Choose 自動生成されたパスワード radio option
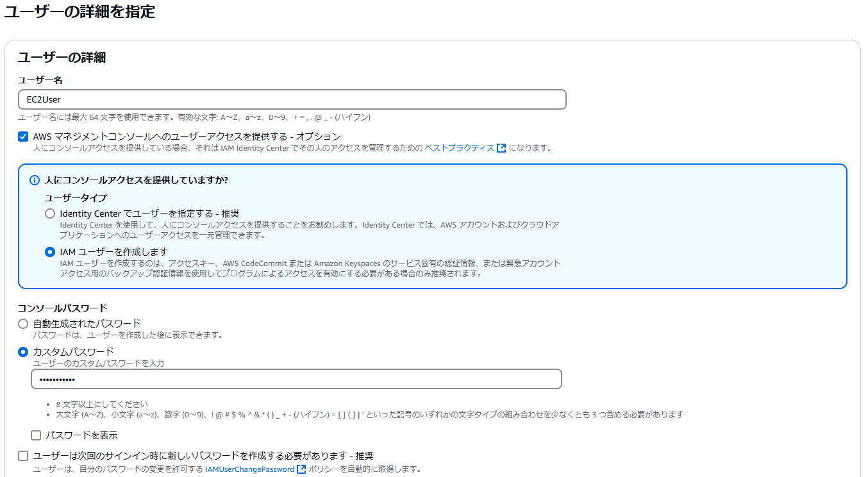 pyautogui.click(x=23, y=324)
